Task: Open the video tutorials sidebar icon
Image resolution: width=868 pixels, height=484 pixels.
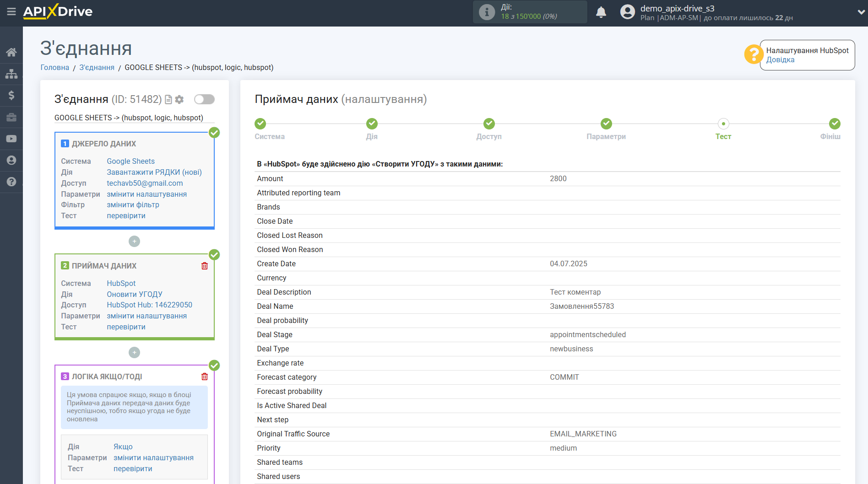Action: 11,139
